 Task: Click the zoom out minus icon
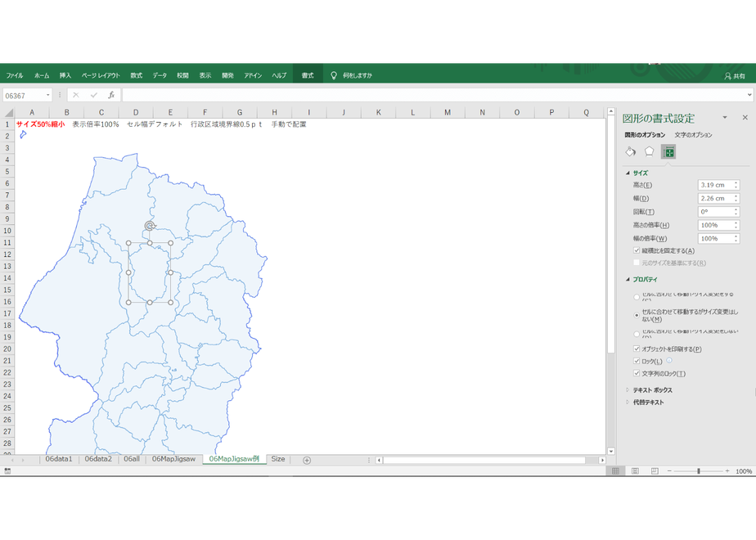[x=669, y=471]
